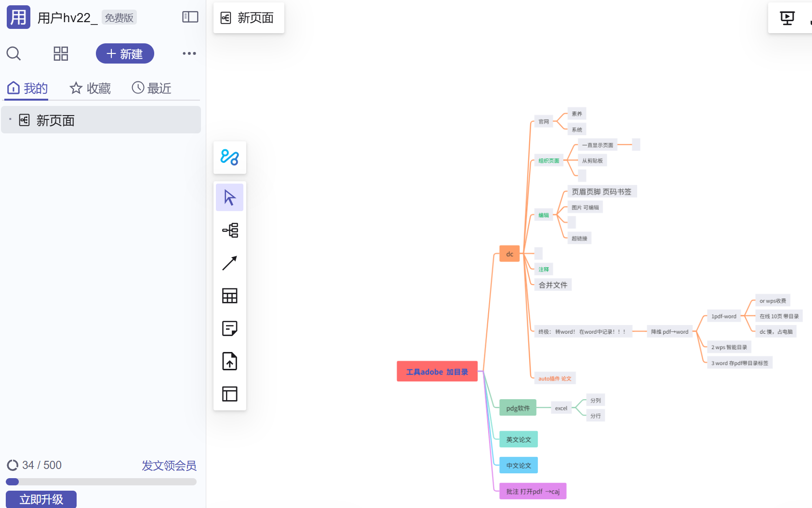Select the excel node

click(561, 408)
